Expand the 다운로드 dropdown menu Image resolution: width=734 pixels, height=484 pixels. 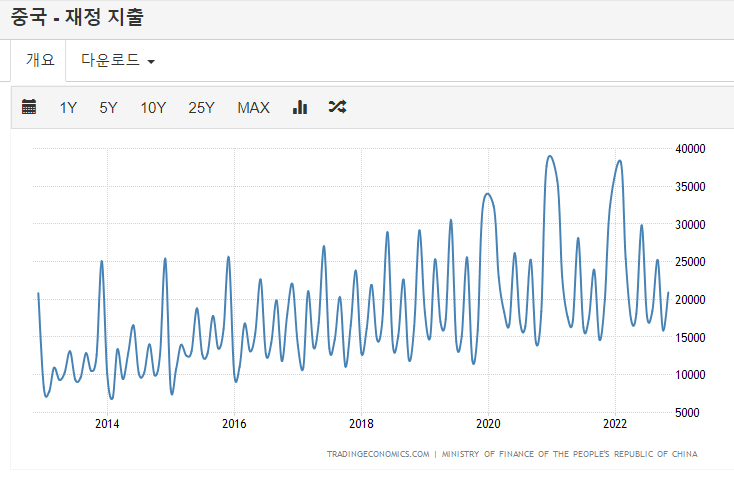(117, 60)
